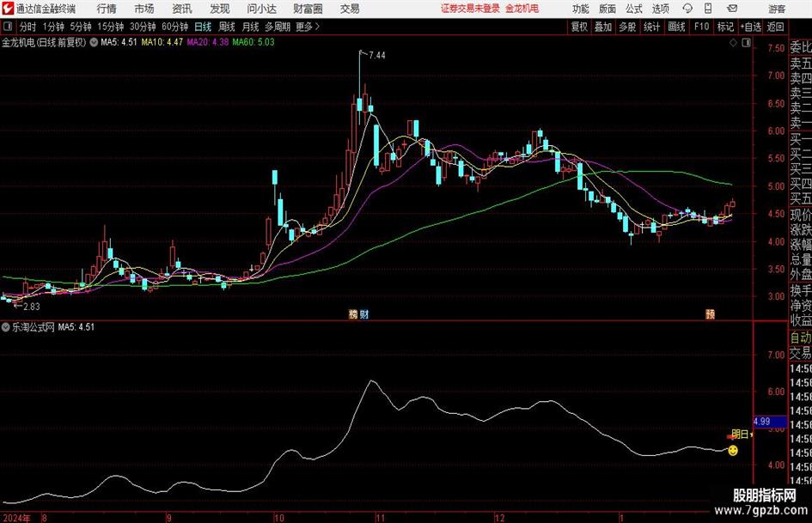Switch to the 5分钟 period tab
Screen dimensions: 812x523
pos(80,27)
